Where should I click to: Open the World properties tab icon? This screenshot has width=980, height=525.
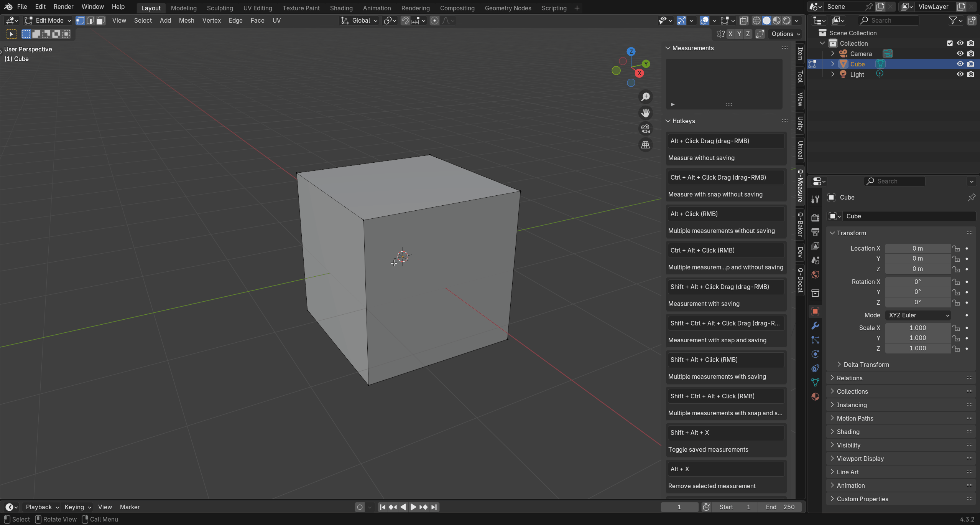(815, 274)
